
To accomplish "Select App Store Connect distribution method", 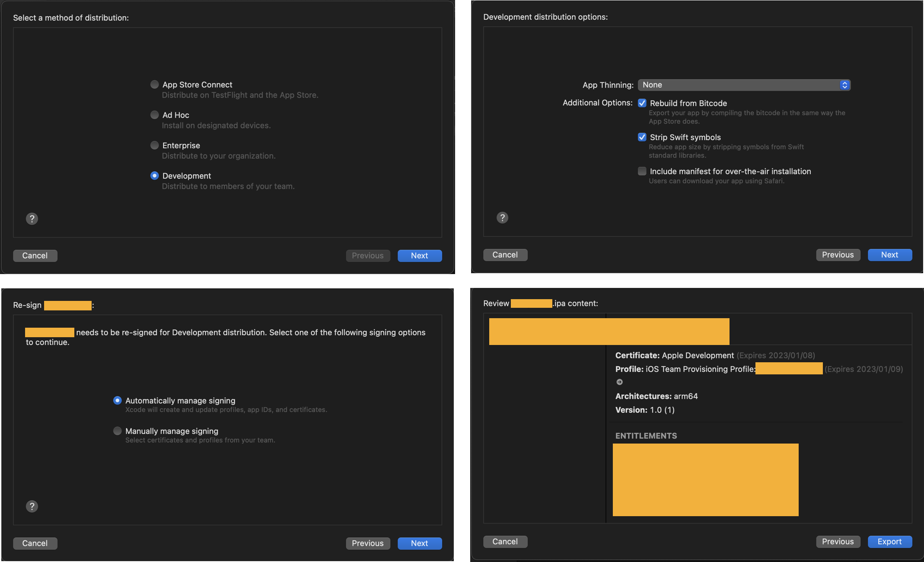I will 154,85.
